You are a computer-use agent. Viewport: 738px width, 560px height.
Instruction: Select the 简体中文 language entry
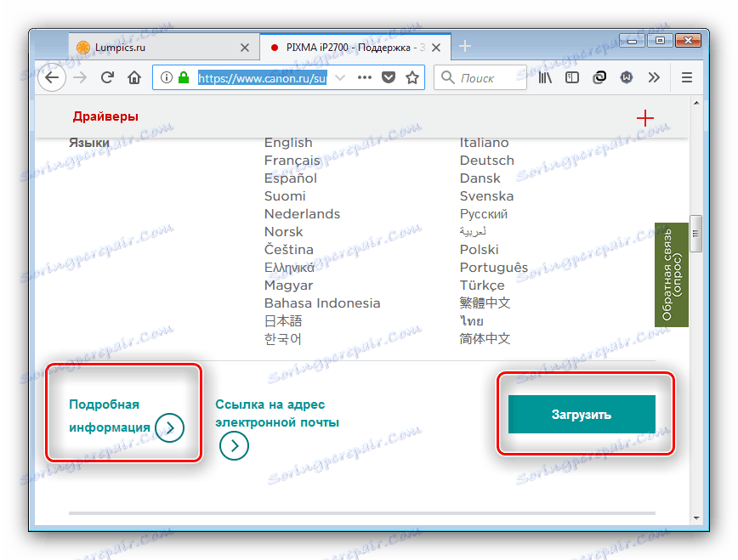point(485,339)
